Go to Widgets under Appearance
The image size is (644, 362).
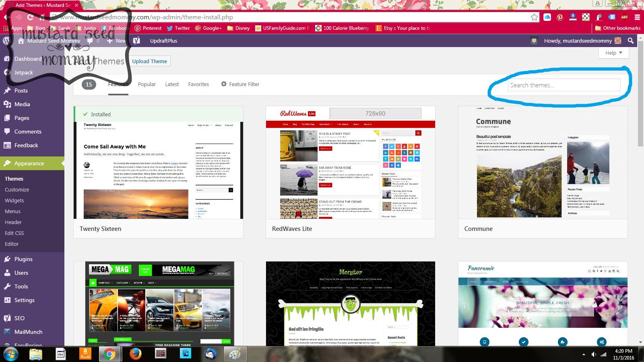[14, 200]
